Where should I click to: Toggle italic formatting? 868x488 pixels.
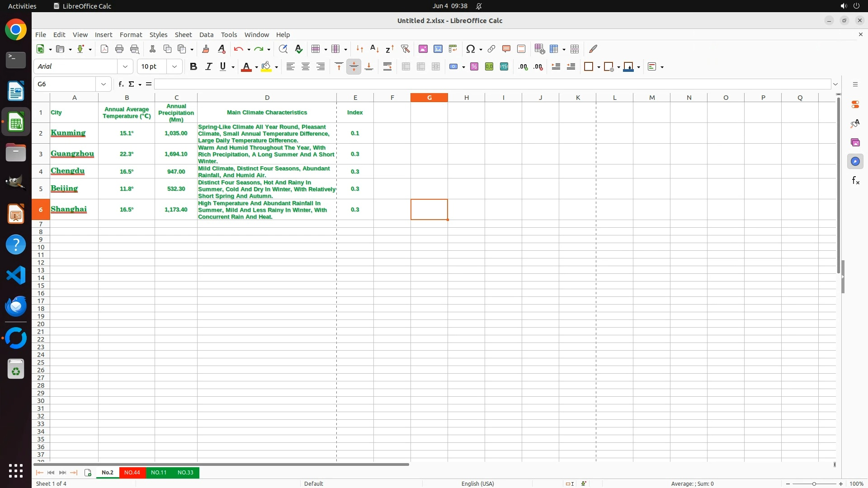pos(208,66)
